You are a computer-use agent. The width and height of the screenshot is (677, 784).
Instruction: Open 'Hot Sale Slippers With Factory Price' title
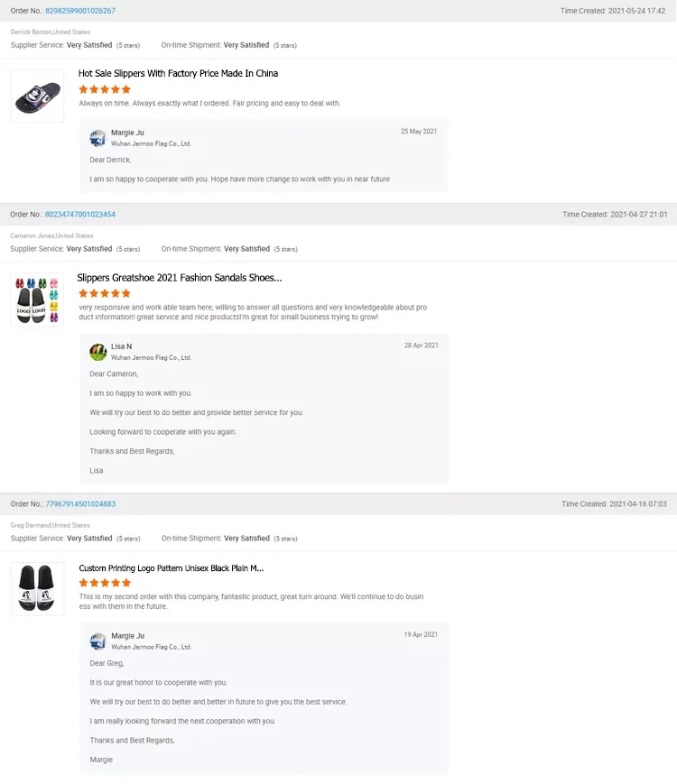pos(178,73)
